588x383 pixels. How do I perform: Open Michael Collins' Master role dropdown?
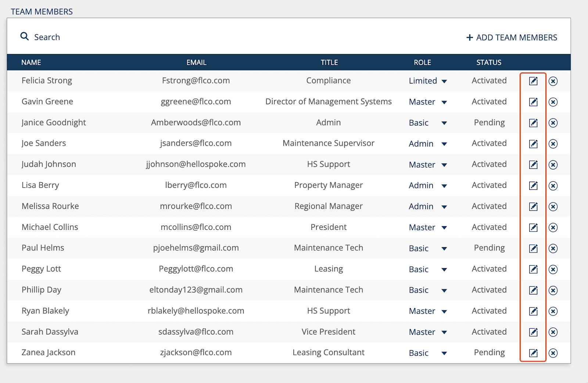[x=428, y=227]
